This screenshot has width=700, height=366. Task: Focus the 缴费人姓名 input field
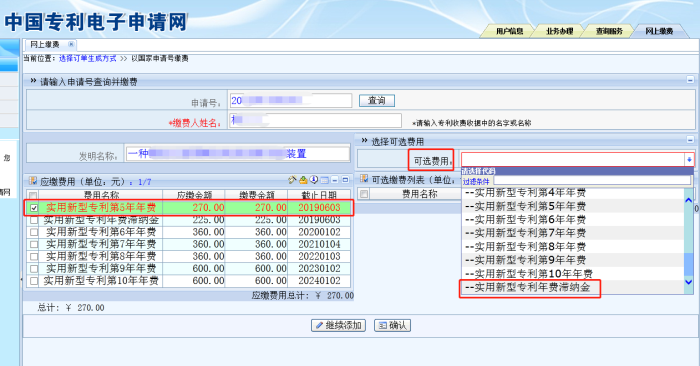pyautogui.click(x=316, y=121)
